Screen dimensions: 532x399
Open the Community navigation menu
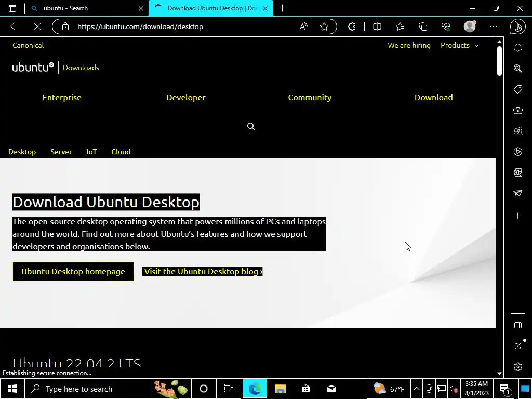(x=310, y=97)
